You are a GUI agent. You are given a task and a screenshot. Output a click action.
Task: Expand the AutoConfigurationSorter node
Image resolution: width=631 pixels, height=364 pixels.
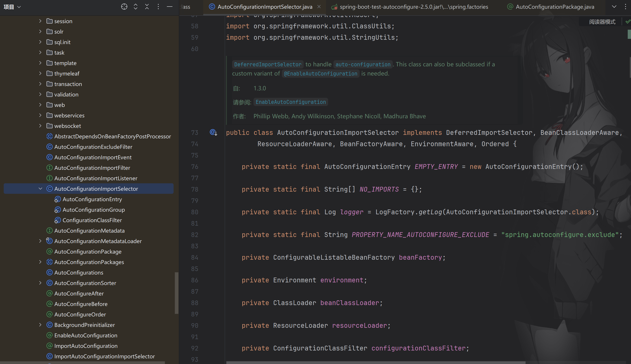[40, 283]
